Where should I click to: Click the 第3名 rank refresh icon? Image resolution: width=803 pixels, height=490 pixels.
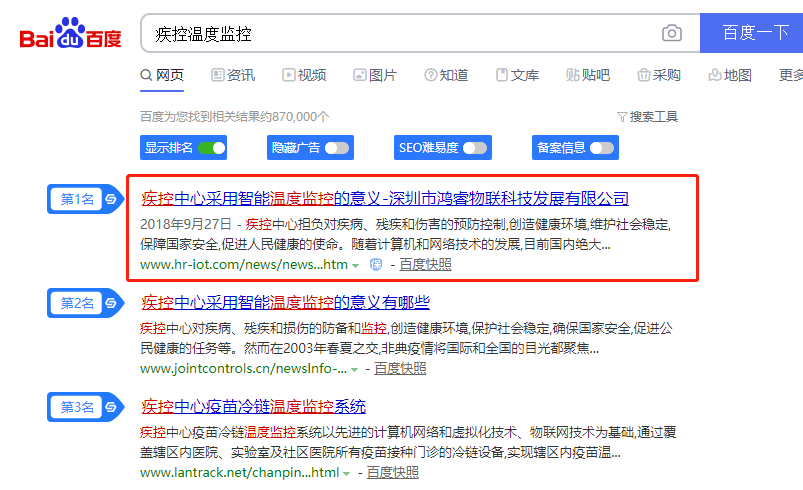coord(111,407)
